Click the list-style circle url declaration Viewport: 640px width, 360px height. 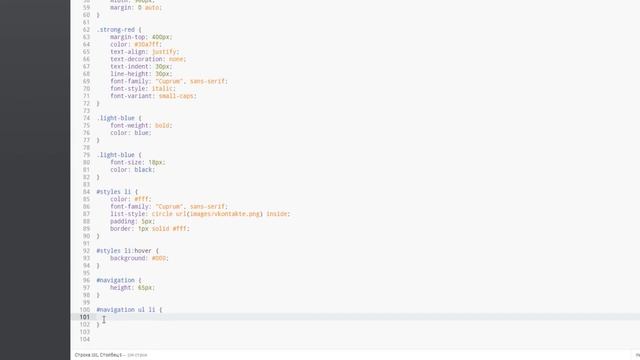click(200, 214)
